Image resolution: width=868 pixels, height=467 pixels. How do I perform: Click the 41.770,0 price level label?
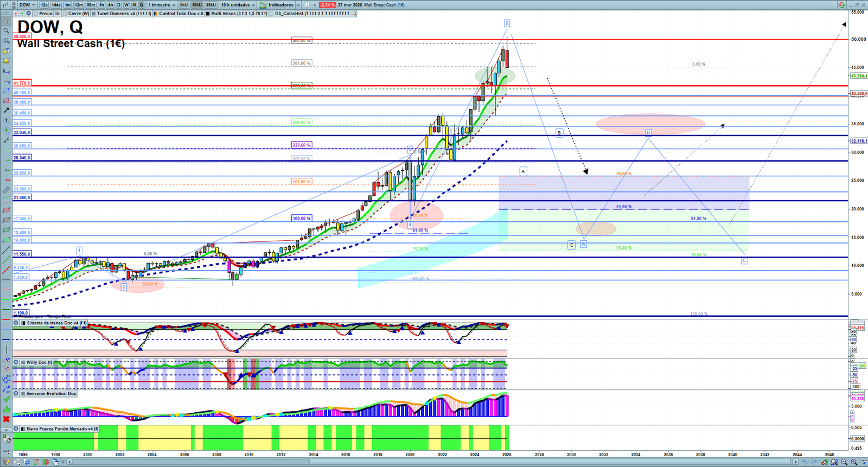22,83
